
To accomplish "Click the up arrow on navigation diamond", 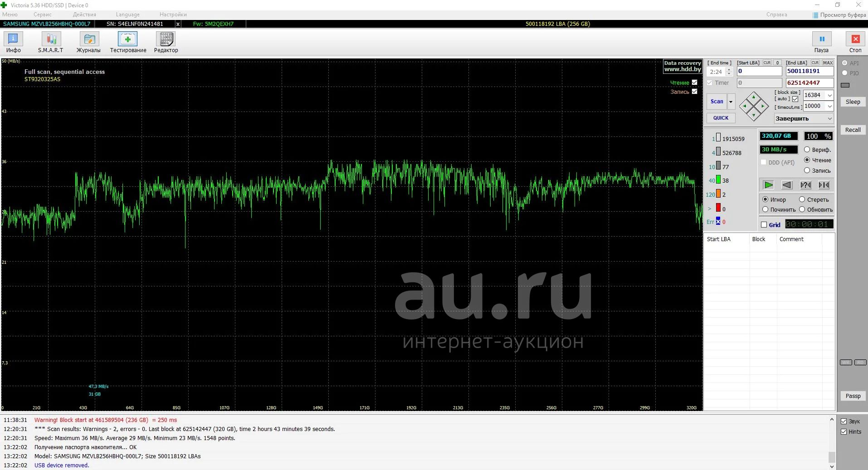I will tap(754, 97).
